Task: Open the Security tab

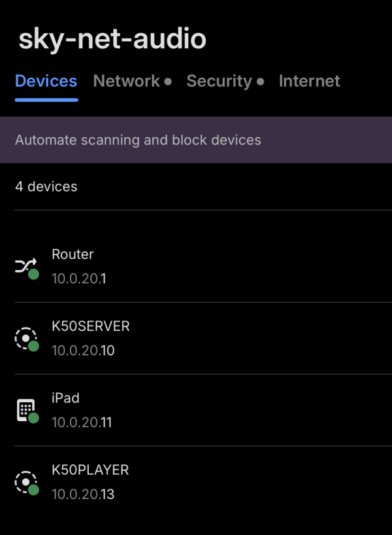Action: [219, 81]
